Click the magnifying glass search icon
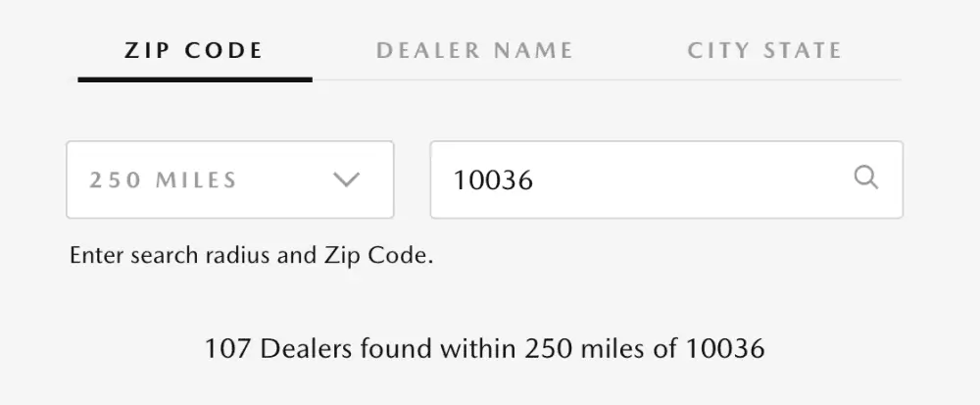This screenshot has width=980, height=405. point(866,177)
